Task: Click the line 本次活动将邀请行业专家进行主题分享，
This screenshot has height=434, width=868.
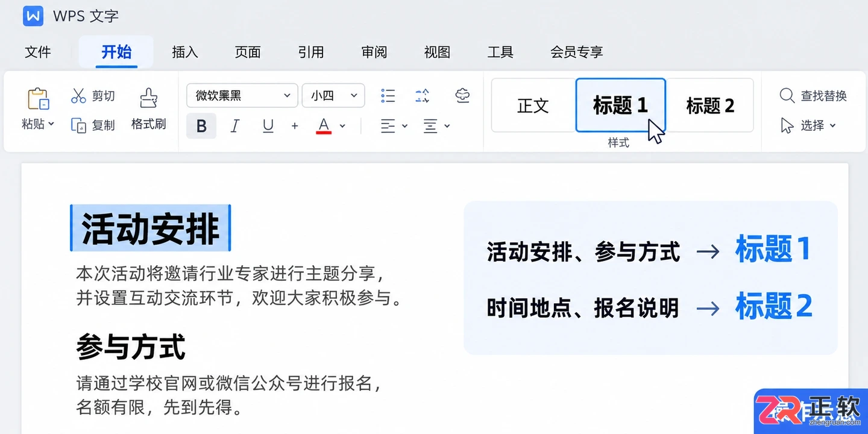Action: click(230, 273)
